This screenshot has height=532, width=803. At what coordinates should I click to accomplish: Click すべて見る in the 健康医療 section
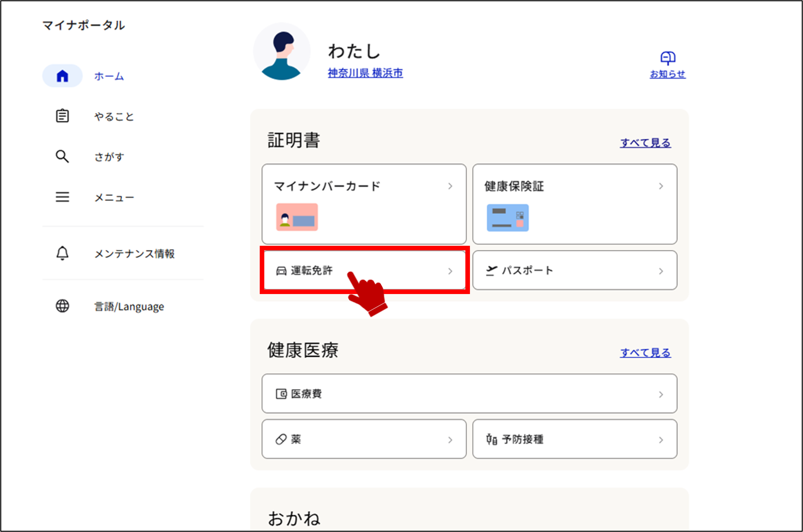645,352
